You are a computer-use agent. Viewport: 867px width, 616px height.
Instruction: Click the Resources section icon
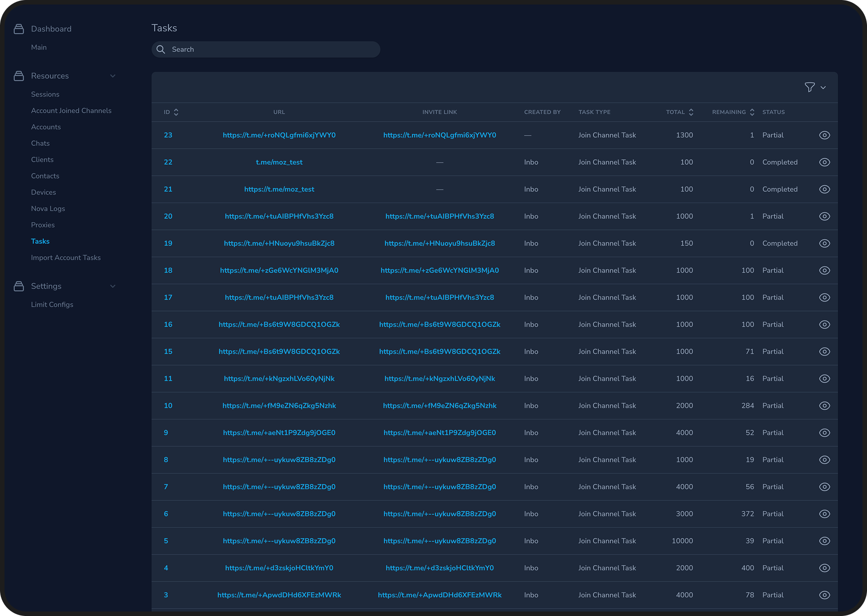click(x=19, y=76)
